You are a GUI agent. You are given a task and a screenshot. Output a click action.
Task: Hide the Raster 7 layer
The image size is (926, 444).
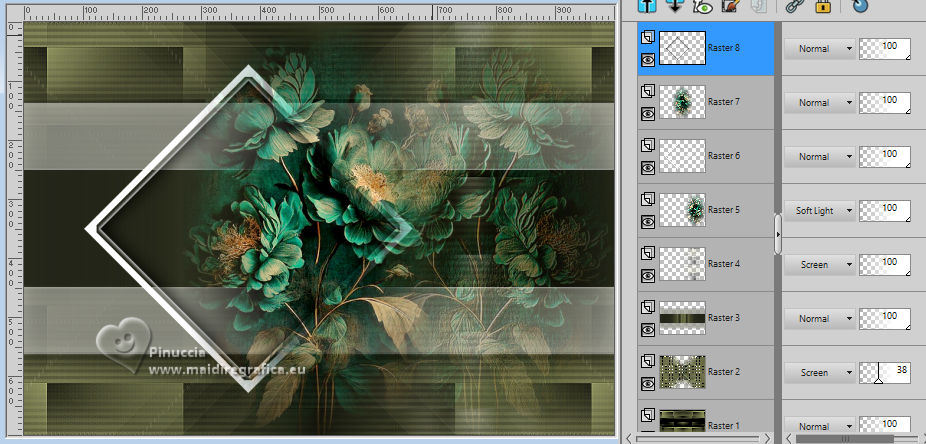coord(648,113)
